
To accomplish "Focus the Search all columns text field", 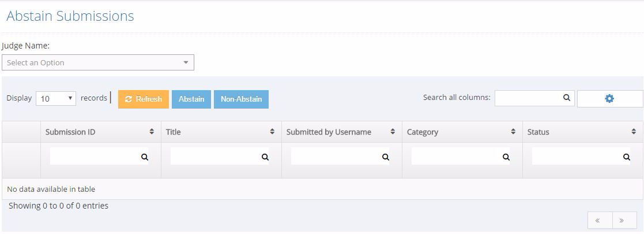I will pyautogui.click(x=528, y=98).
